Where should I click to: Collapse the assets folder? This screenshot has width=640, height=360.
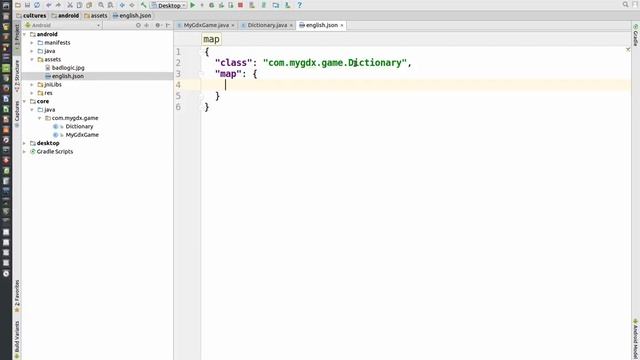click(x=32, y=60)
